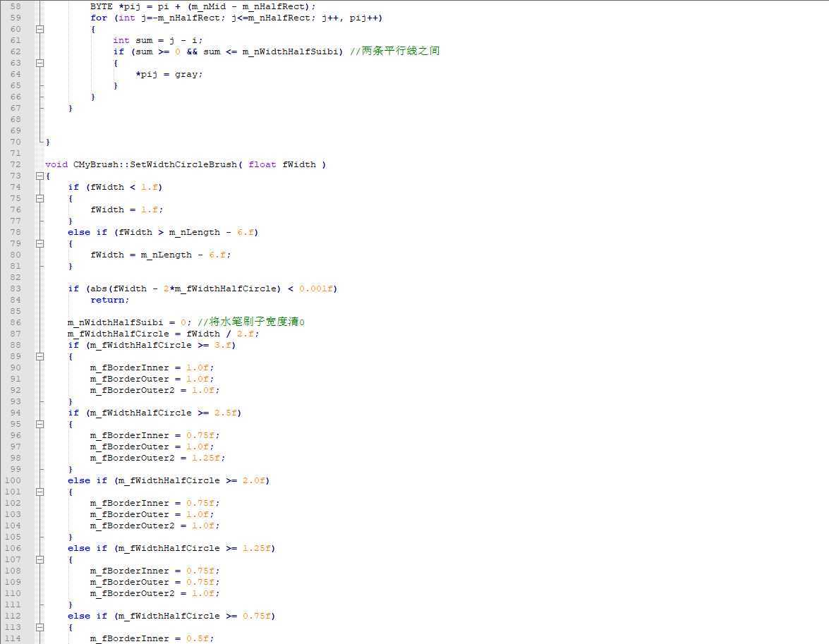The image size is (829, 644).
Task: Click the 'BYTE' type on line 58
Action: (102, 6)
